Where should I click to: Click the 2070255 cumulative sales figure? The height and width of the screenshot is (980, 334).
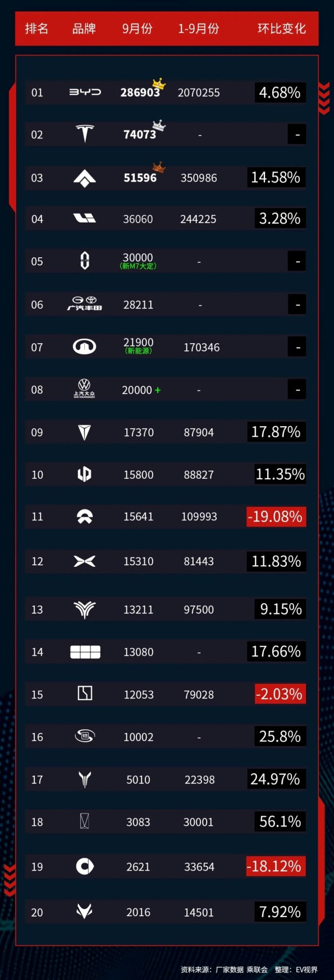(x=199, y=93)
